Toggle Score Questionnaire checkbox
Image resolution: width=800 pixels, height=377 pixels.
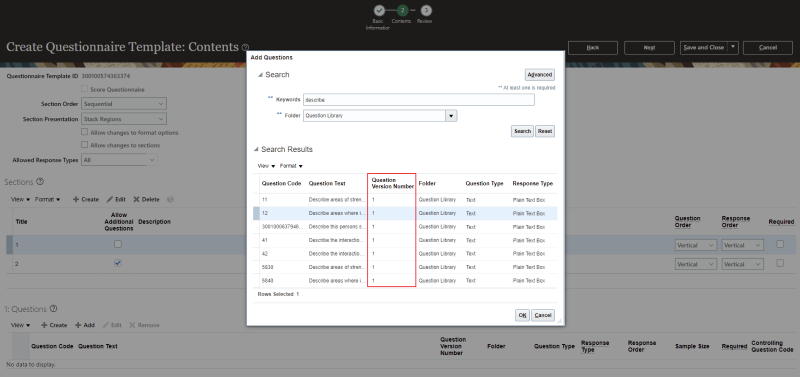[85, 89]
